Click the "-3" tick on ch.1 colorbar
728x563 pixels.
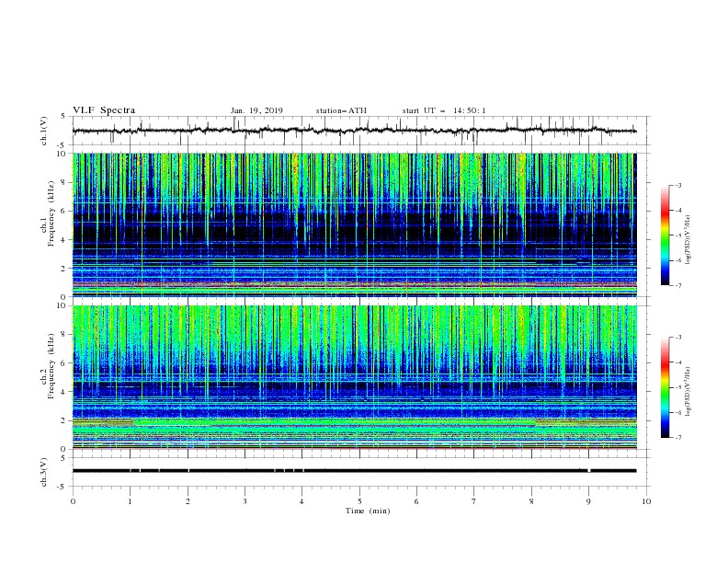[x=677, y=185]
